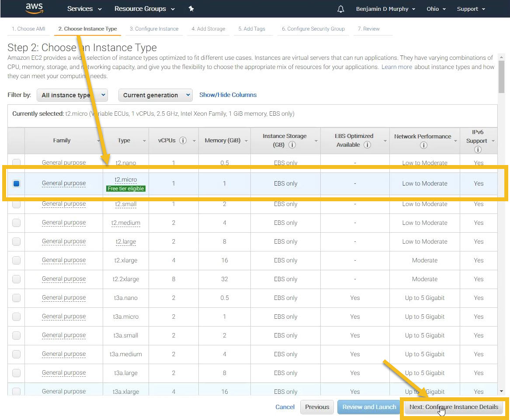Sort by the Instance Storage column arrow
510x420 pixels.
(316, 141)
